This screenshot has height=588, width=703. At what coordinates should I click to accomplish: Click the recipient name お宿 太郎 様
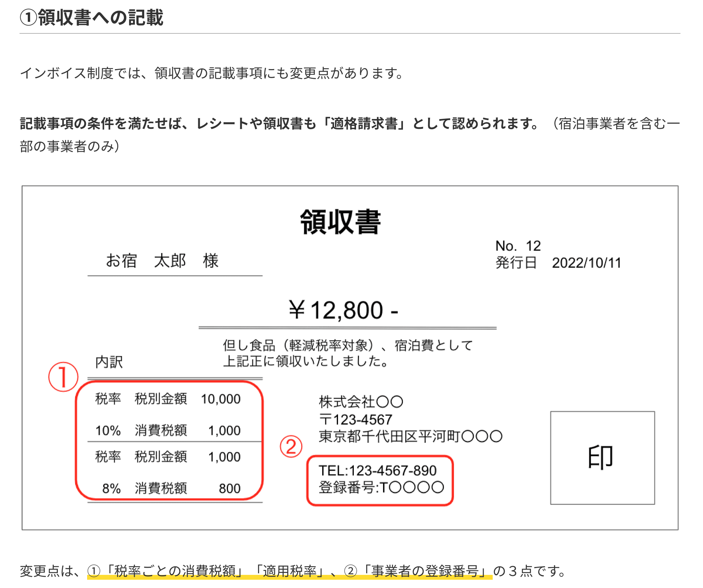click(x=162, y=261)
